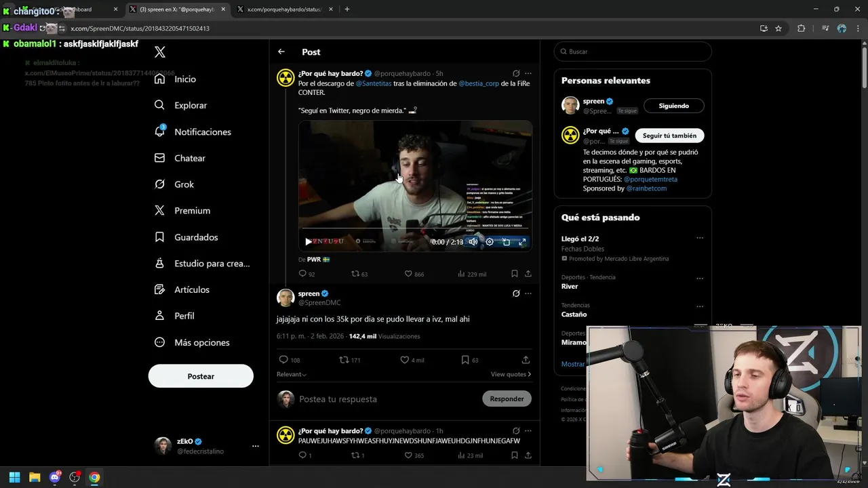The image size is (868, 488).
Task: Share the porquehaybardo video post
Action: [528, 274]
